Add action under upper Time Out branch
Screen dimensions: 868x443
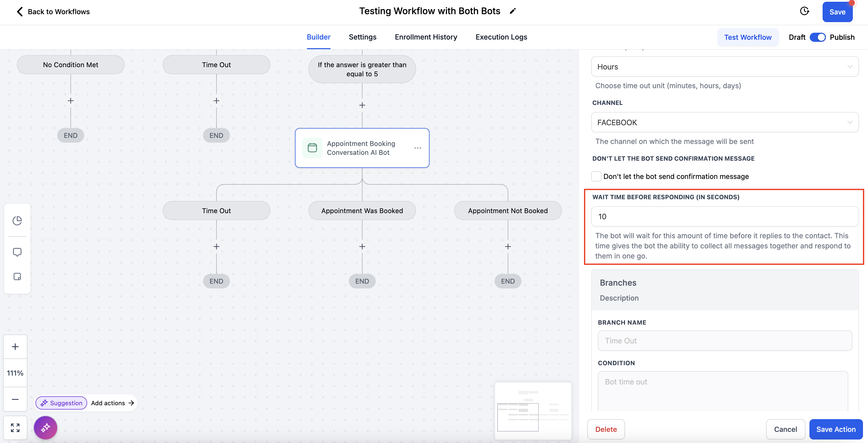click(x=216, y=101)
